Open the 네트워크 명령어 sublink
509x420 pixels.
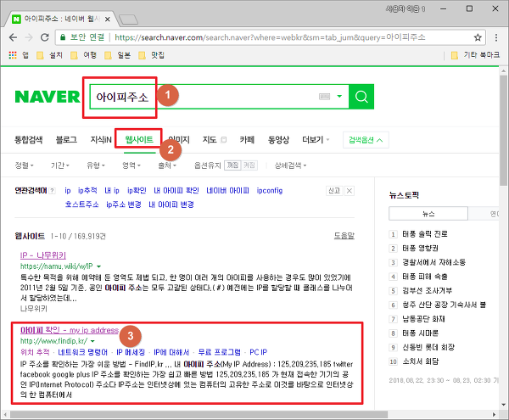[82, 352]
